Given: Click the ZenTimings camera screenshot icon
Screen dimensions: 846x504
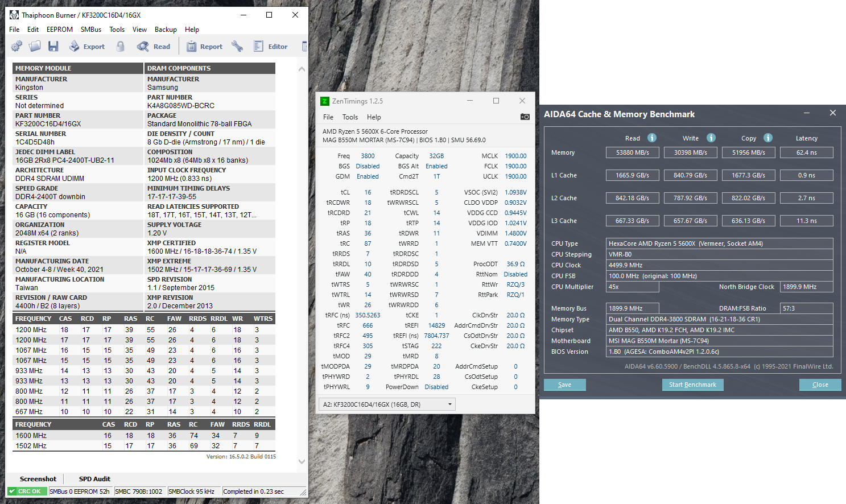Looking at the screenshot, I should coord(525,117).
